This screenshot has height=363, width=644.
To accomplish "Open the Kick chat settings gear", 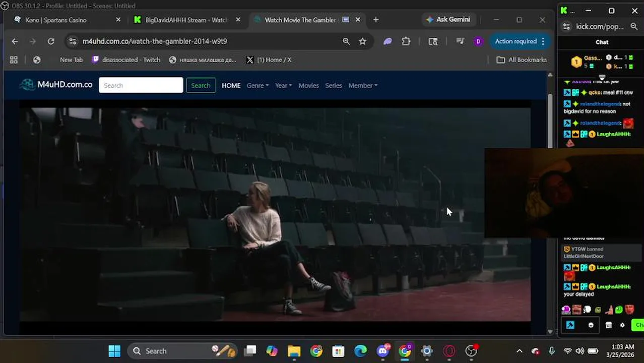I will pos(622,325).
